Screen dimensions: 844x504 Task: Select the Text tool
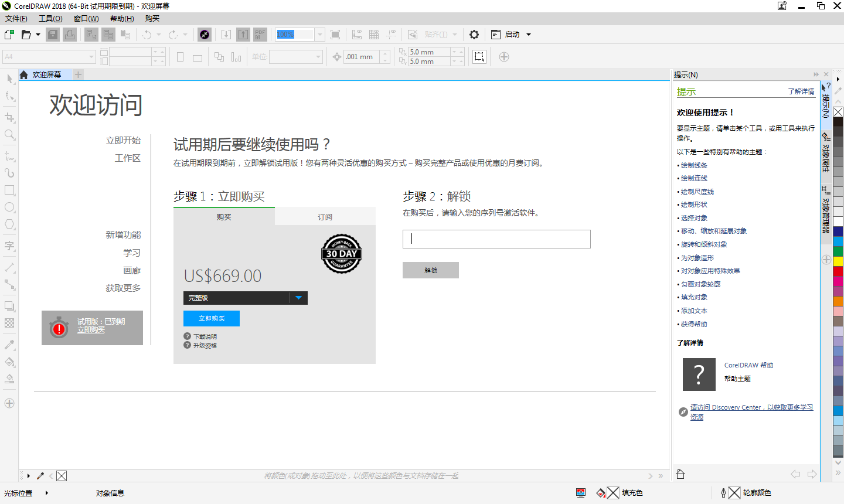pos(9,246)
